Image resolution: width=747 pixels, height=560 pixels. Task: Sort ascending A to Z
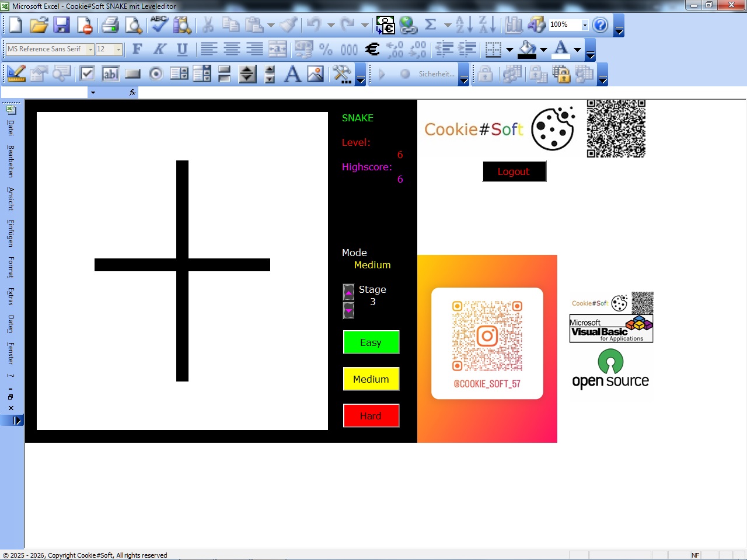pos(464,25)
